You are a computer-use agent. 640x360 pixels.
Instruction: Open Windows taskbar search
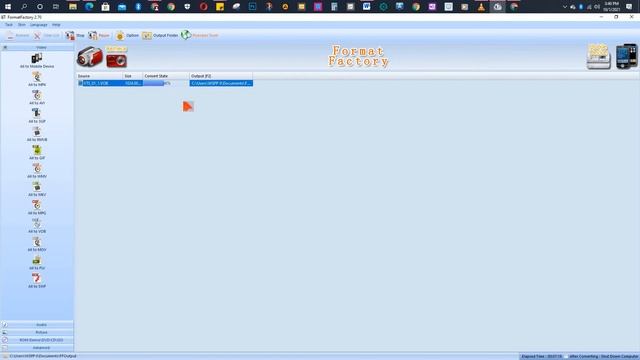pos(24,7)
